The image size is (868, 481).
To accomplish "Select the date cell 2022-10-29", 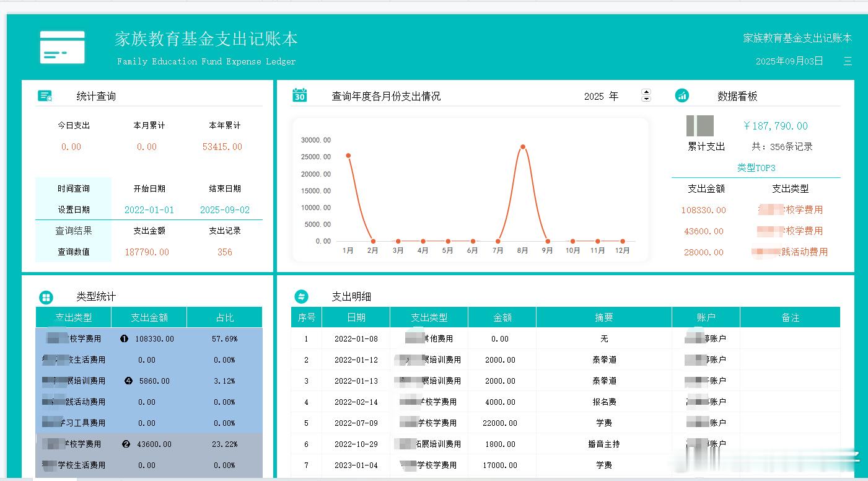I will (356, 444).
